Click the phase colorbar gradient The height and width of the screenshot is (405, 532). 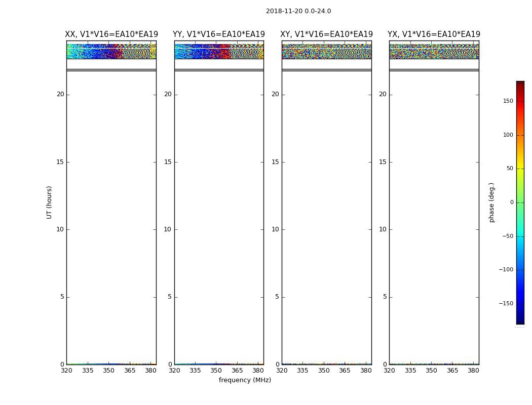tap(520, 202)
